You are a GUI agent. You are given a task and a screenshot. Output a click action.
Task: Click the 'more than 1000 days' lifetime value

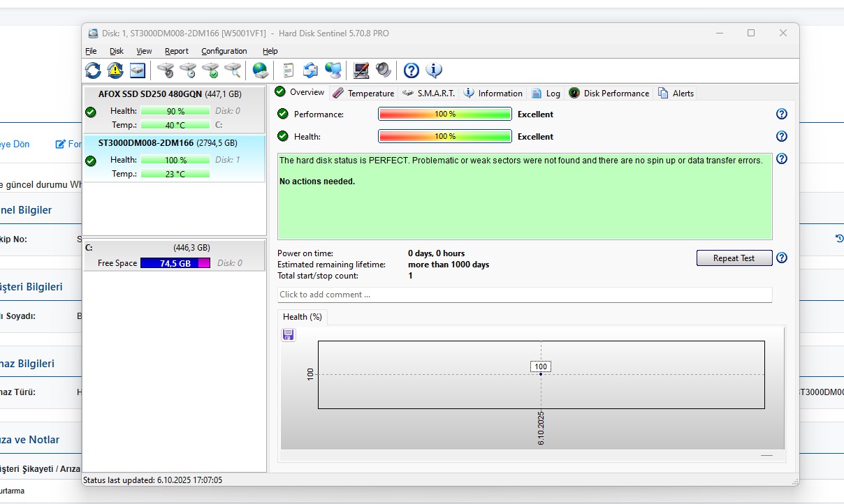[449, 265]
